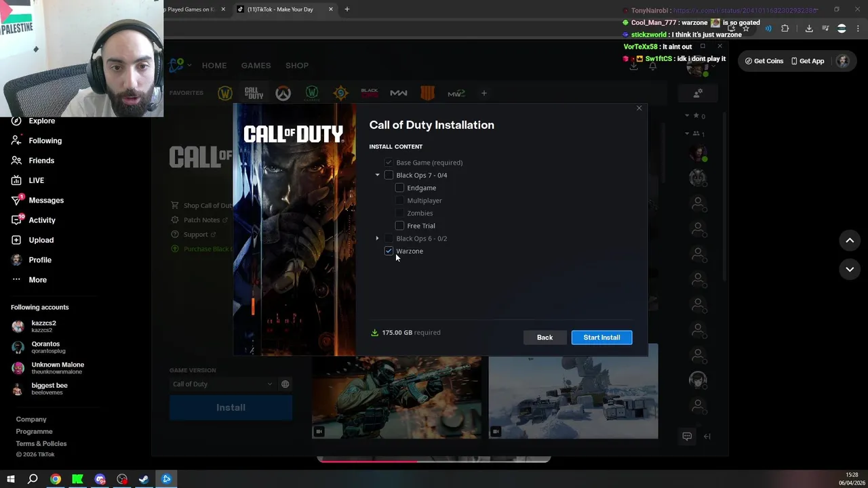Open Battle.net notifications bell
This screenshot has width=868, height=488.
[652, 66]
